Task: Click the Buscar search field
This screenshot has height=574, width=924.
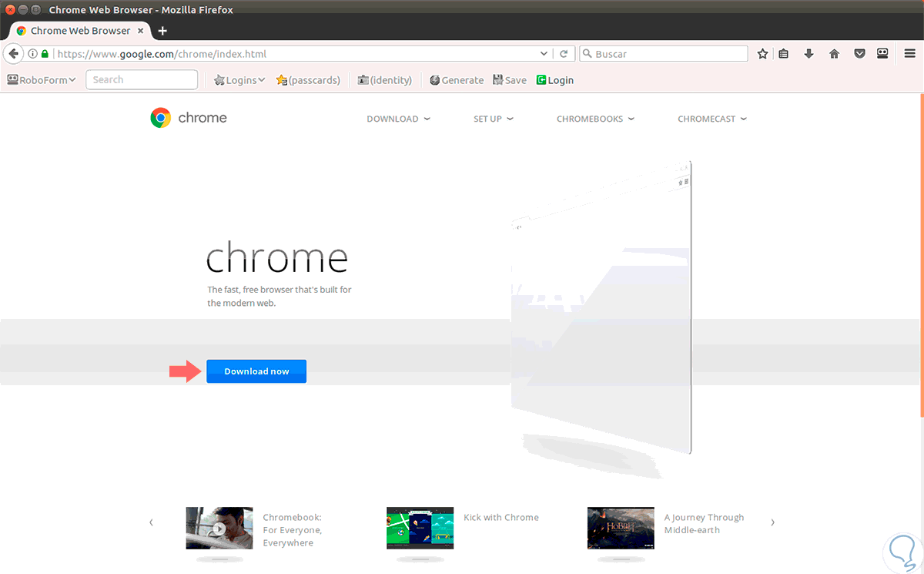Action: pyautogui.click(x=664, y=54)
